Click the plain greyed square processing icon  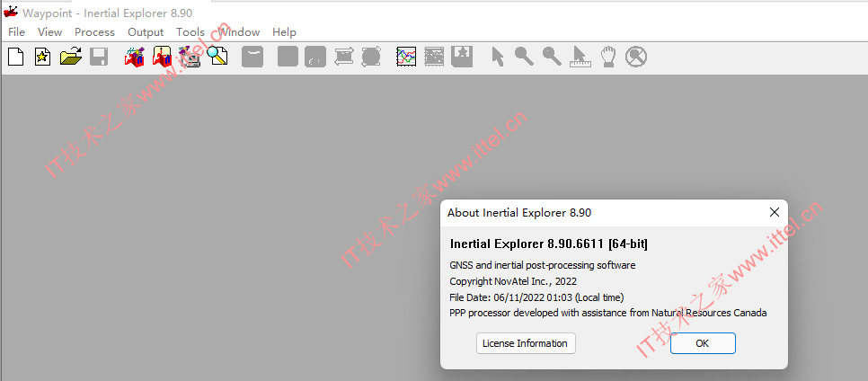tap(288, 57)
